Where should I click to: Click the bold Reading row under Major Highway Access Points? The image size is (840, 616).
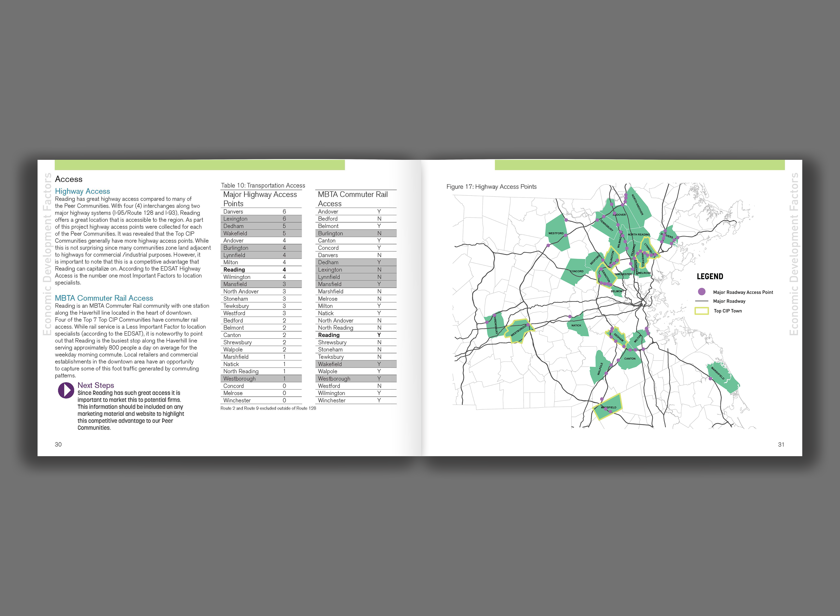234,269
